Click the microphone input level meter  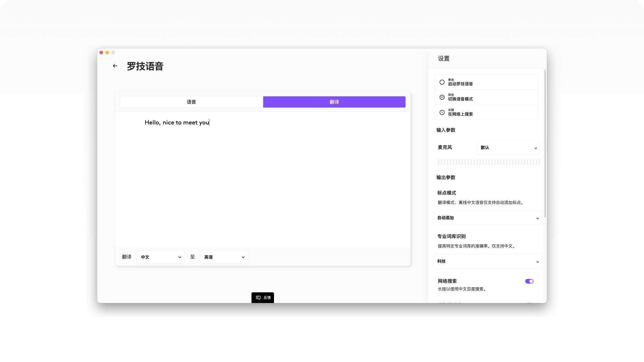489,162
